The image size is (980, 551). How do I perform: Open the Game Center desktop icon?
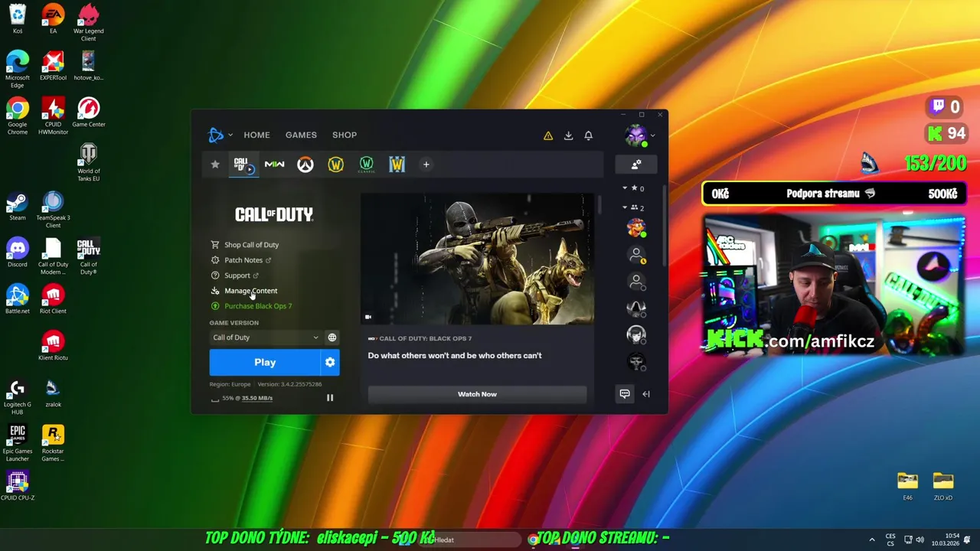click(x=89, y=112)
